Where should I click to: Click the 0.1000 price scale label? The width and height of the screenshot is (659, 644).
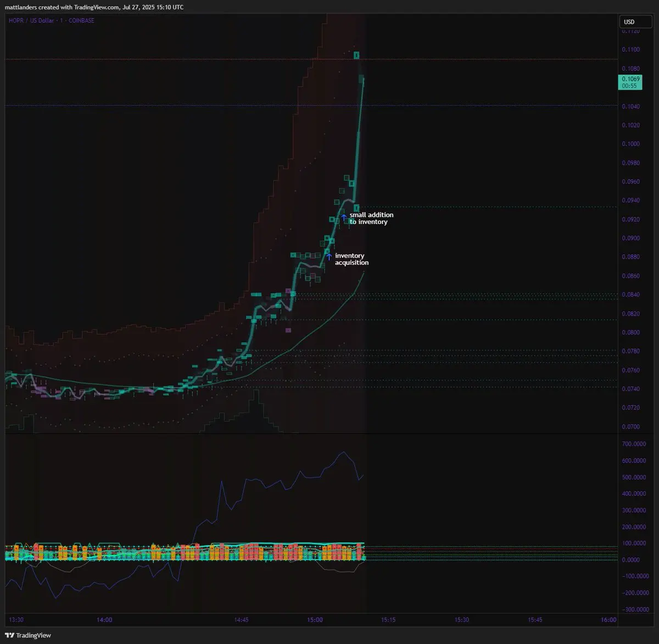tap(630, 144)
